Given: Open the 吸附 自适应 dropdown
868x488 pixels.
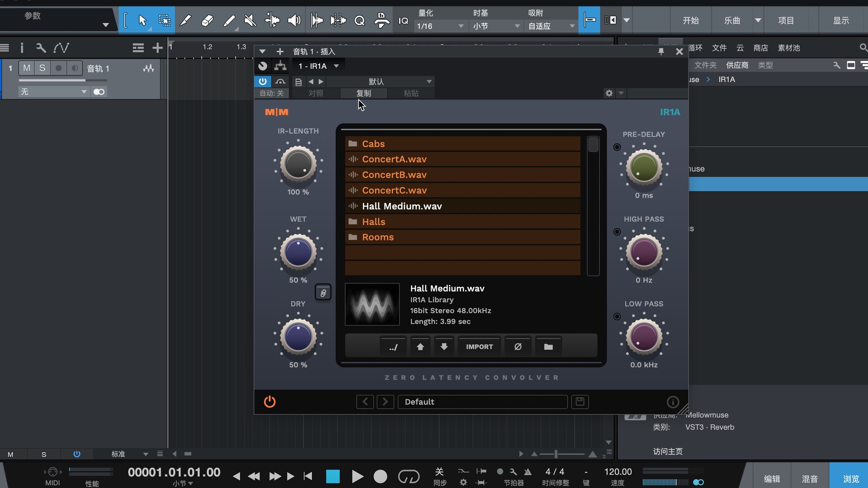Looking at the screenshot, I should [x=551, y=26].
